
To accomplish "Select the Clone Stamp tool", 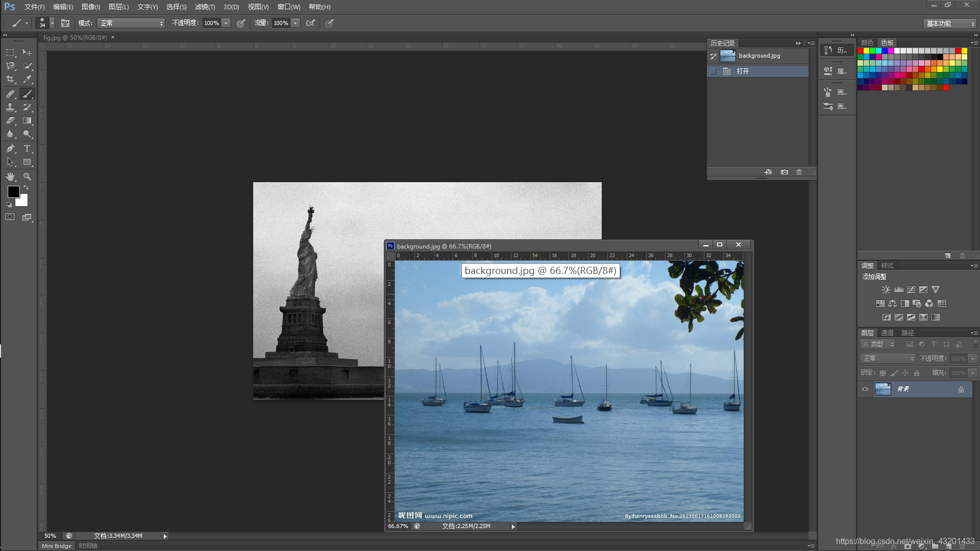I will (x=10, y=107).
